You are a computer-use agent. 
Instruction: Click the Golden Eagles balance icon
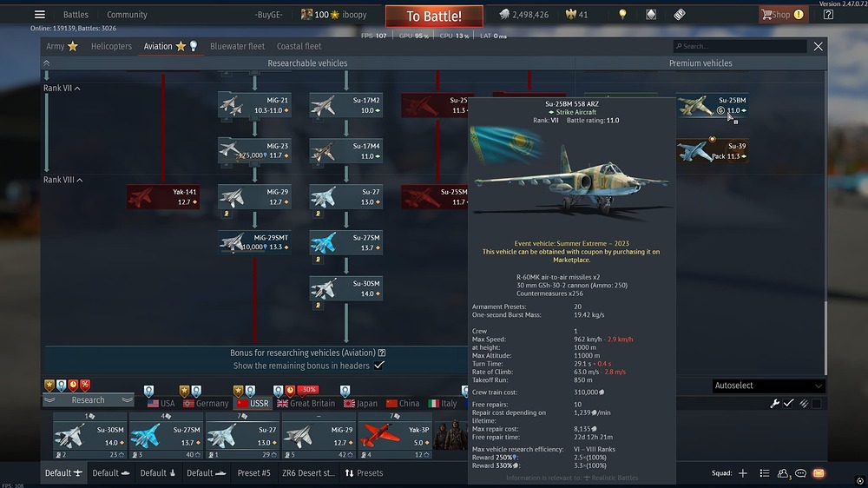571,15
